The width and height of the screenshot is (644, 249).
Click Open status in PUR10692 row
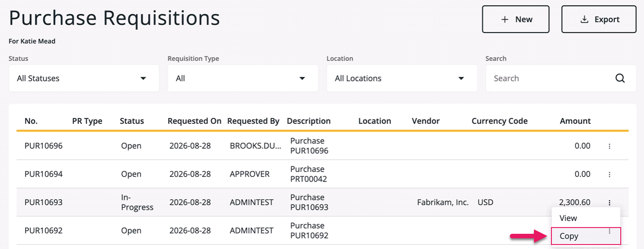(x=131, y=231)
